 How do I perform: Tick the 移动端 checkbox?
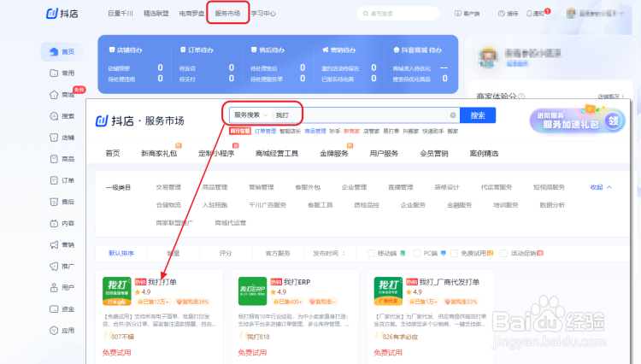[x=371, y=254]
